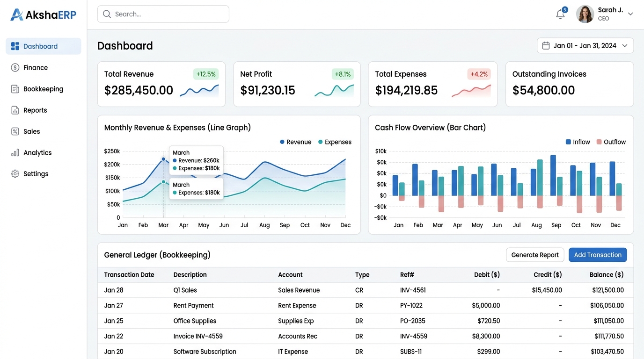The width and height of the screenshot is (644, 359).
Task: Click the AkshaERP logo icon
Action: click(x=17, y=14)
